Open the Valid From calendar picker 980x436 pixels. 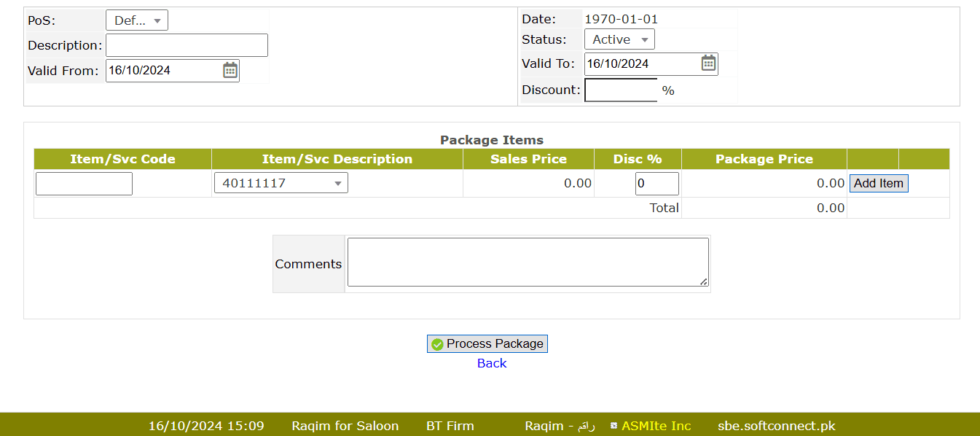[230, 70]
